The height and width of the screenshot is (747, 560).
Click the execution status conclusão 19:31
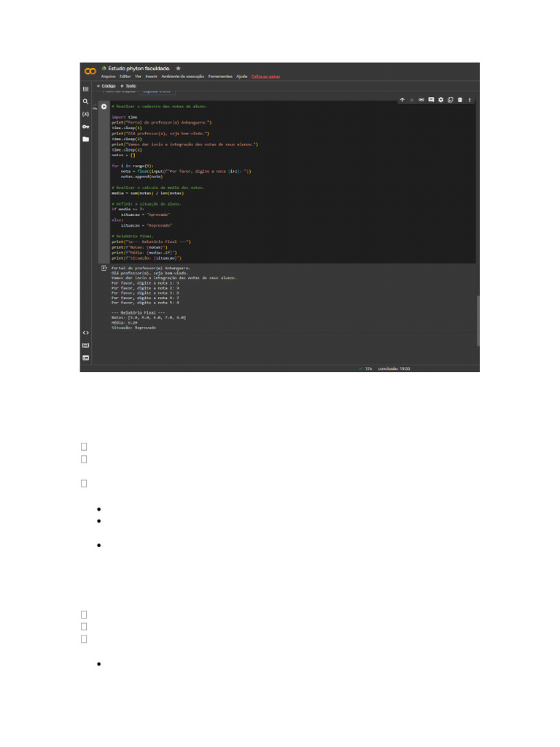[394, 368]
